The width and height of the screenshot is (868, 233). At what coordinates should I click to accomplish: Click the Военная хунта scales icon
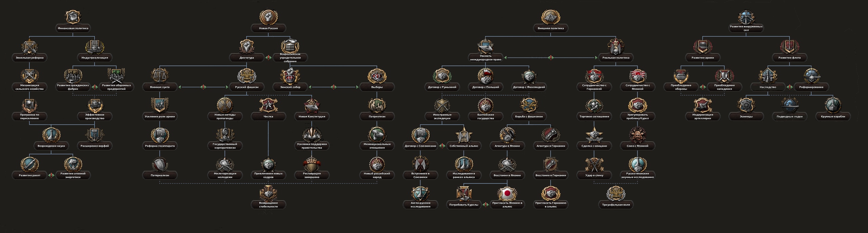click(160, 76)
